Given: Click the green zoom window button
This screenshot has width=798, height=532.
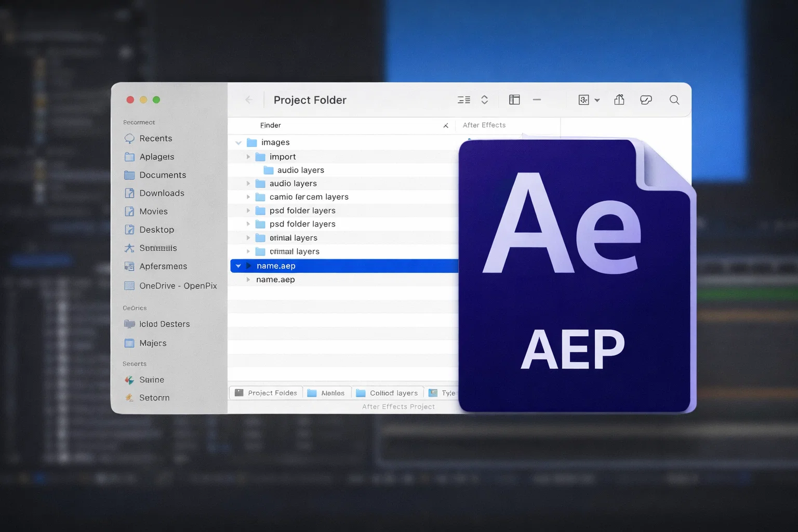Looking at the screenshot, I should click(157, 99).
